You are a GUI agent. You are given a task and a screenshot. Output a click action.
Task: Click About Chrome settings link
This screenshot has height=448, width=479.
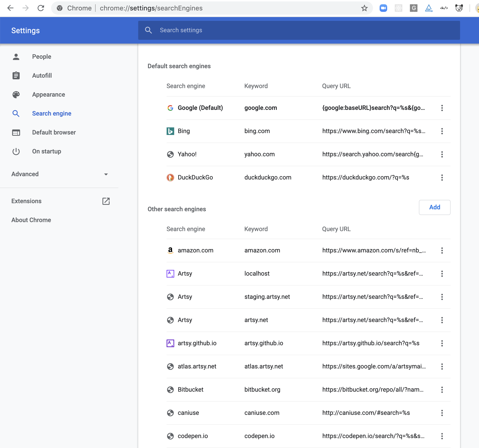31,220
